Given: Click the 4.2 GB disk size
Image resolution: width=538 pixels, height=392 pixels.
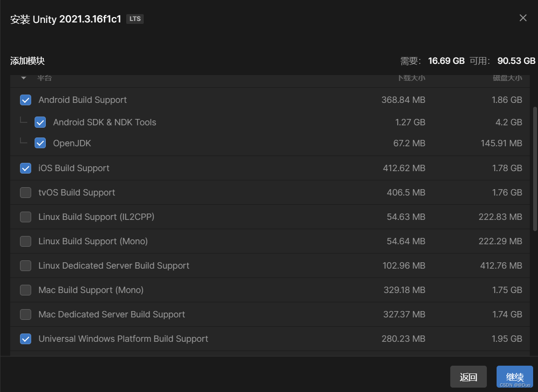Looking at the screenshot, I should tap(509, 122).
